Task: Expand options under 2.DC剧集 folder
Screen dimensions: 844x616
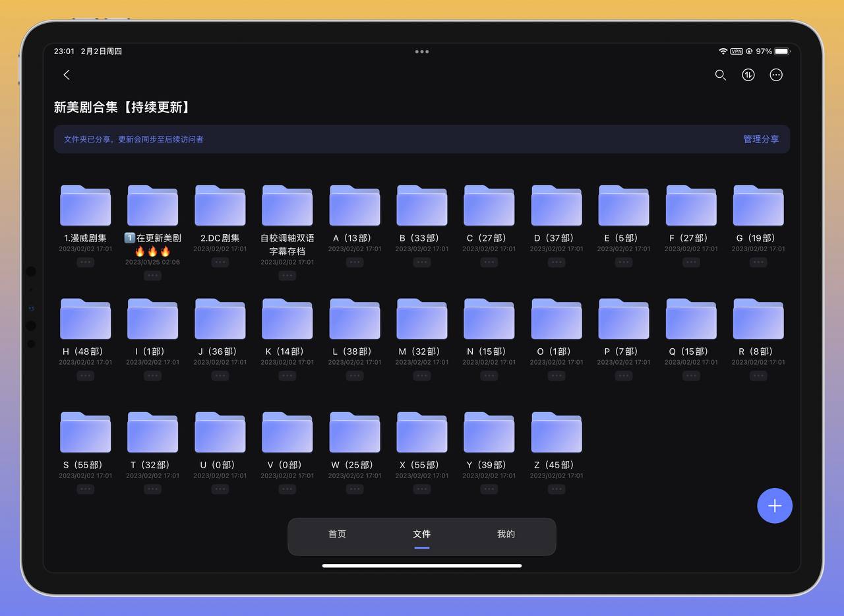Action: click(x=220, y=262)
